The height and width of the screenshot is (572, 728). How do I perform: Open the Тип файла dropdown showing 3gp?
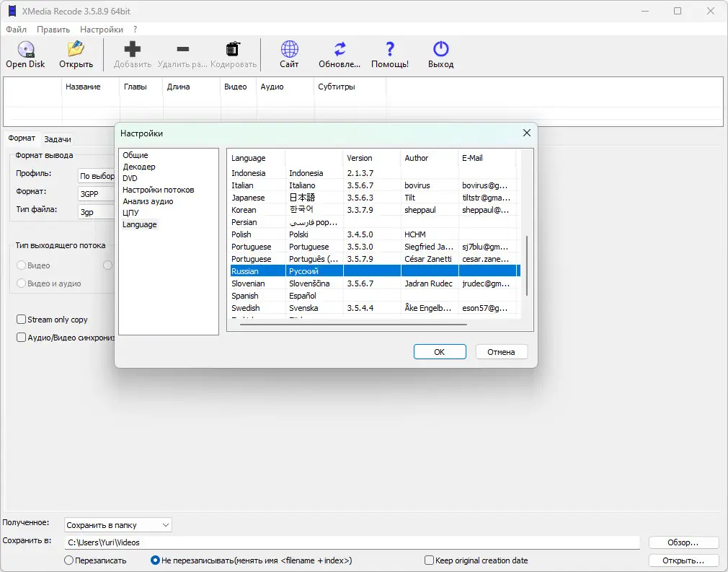coord(97,212)
